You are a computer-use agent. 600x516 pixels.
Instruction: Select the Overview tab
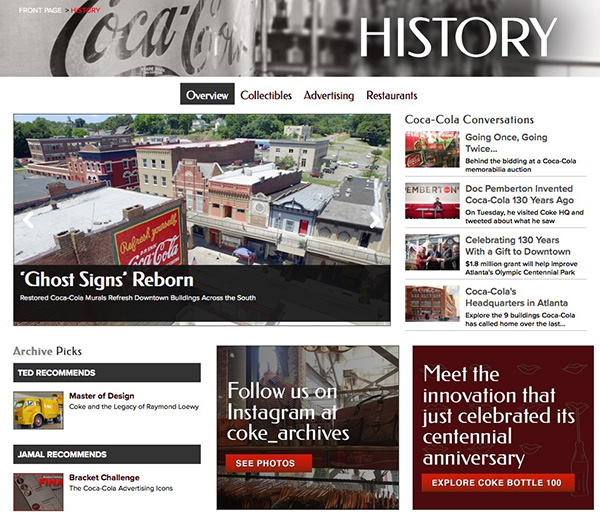click(x=207, y=94)
